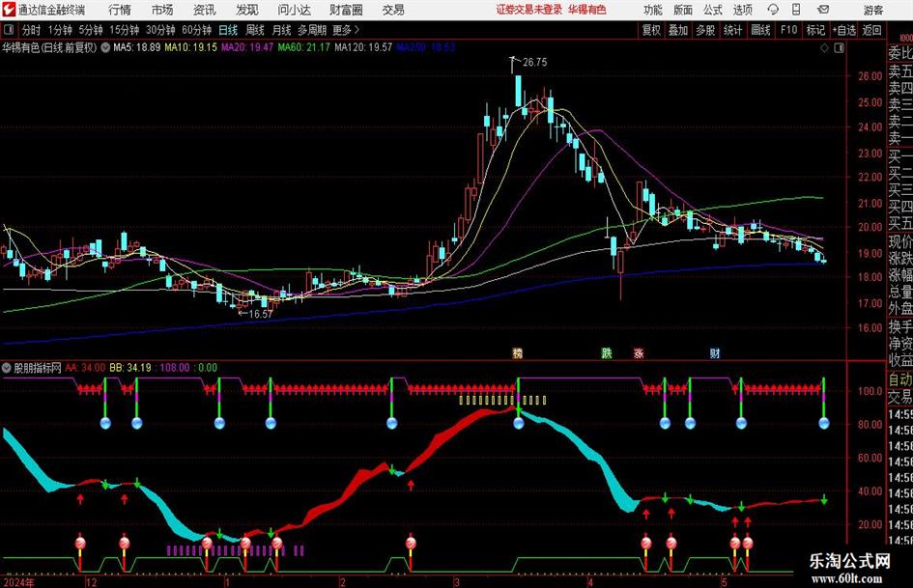Open the 公式 menu
913x588 pixels.
tap(713, 10)
